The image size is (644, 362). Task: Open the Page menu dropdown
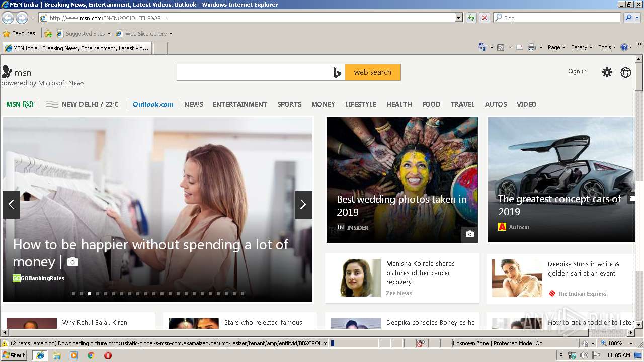pyautogui.click(x=556, y=47)
